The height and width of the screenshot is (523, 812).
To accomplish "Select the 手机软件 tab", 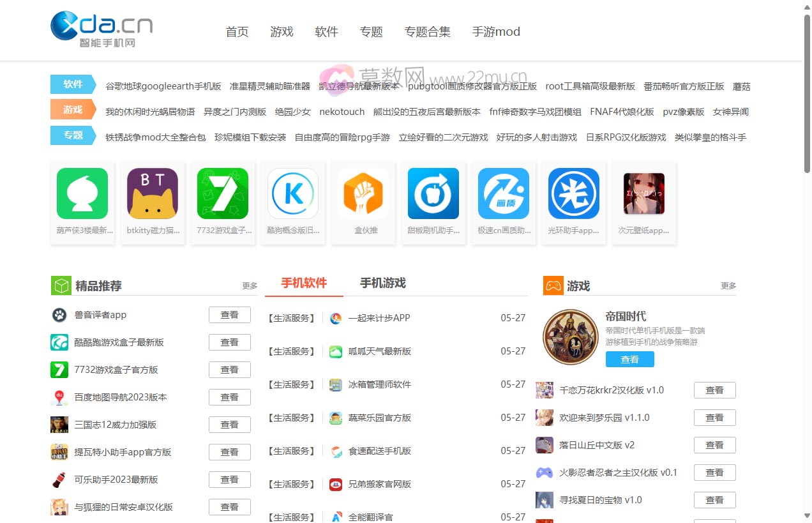I will 304,283.
